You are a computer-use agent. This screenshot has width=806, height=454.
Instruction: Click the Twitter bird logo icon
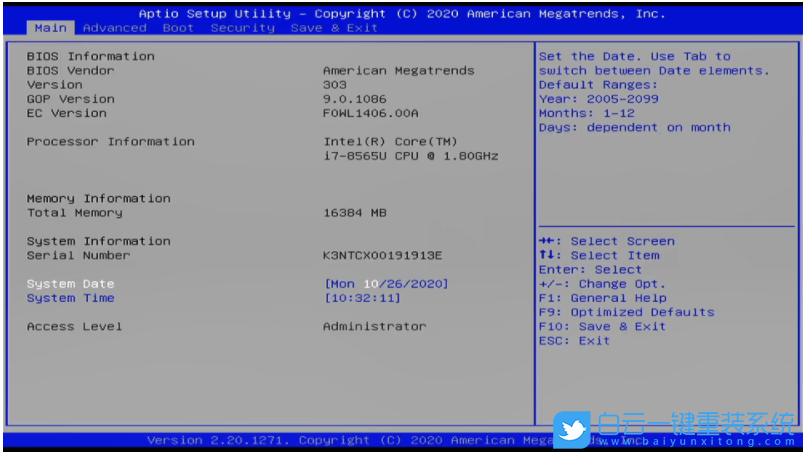pyautogui.click(x=572, y=429)
